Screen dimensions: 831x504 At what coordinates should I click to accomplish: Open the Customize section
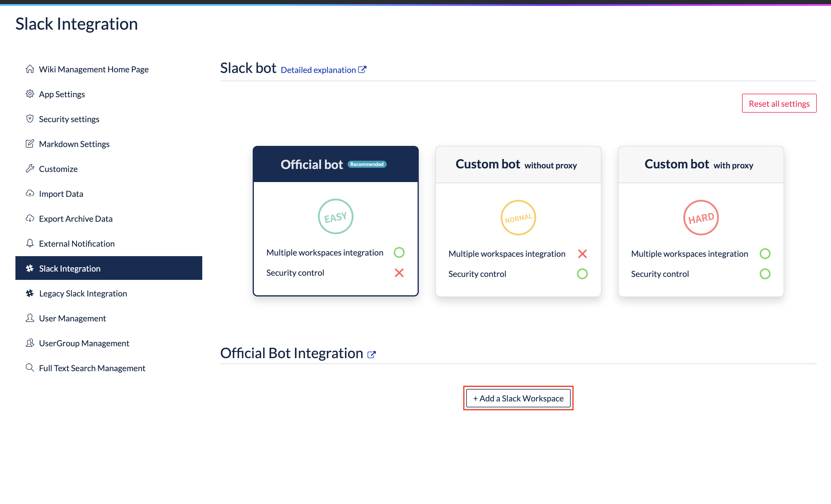[x=109, y=169]
